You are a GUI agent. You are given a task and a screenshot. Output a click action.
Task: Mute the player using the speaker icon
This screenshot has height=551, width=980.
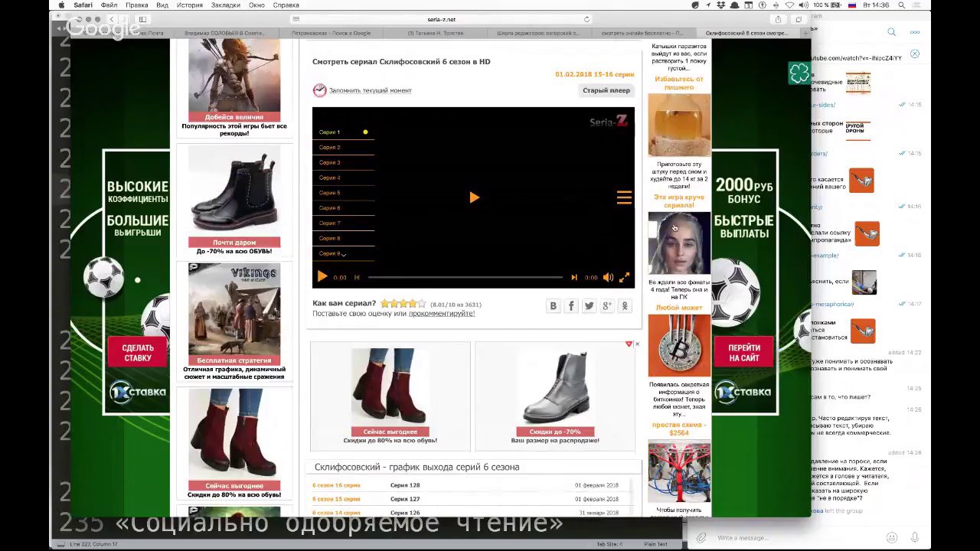click(608, 277)
